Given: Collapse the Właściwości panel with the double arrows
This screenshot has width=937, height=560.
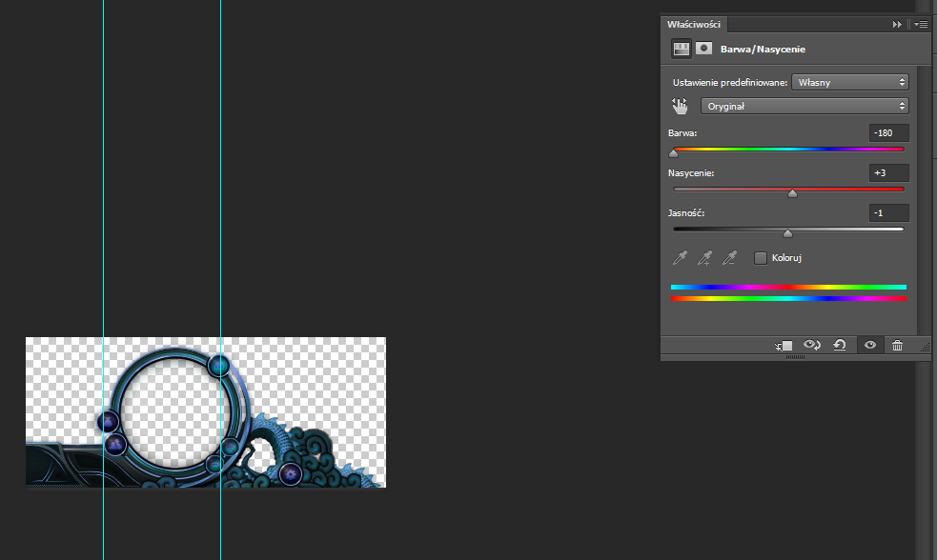Looking at the screenshot, I should coord(896,25).
